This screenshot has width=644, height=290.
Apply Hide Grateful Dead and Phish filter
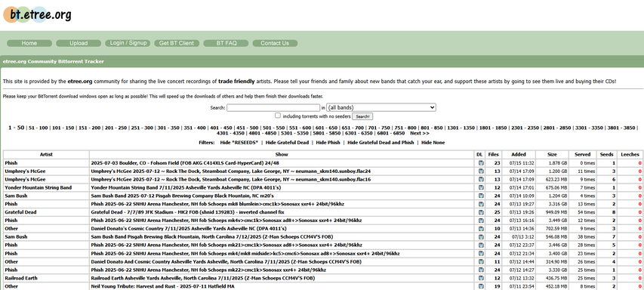coord(381,143)
